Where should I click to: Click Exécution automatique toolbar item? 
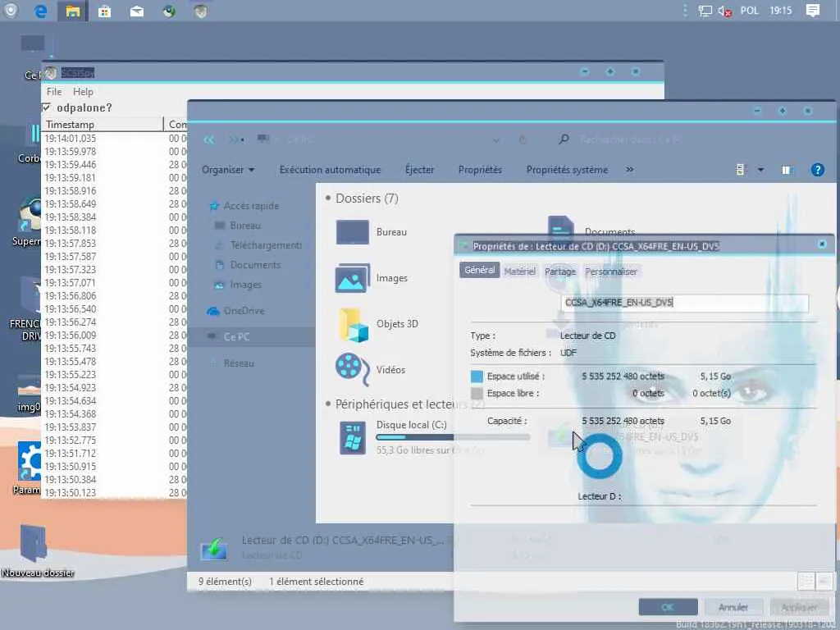coord(330,170)
